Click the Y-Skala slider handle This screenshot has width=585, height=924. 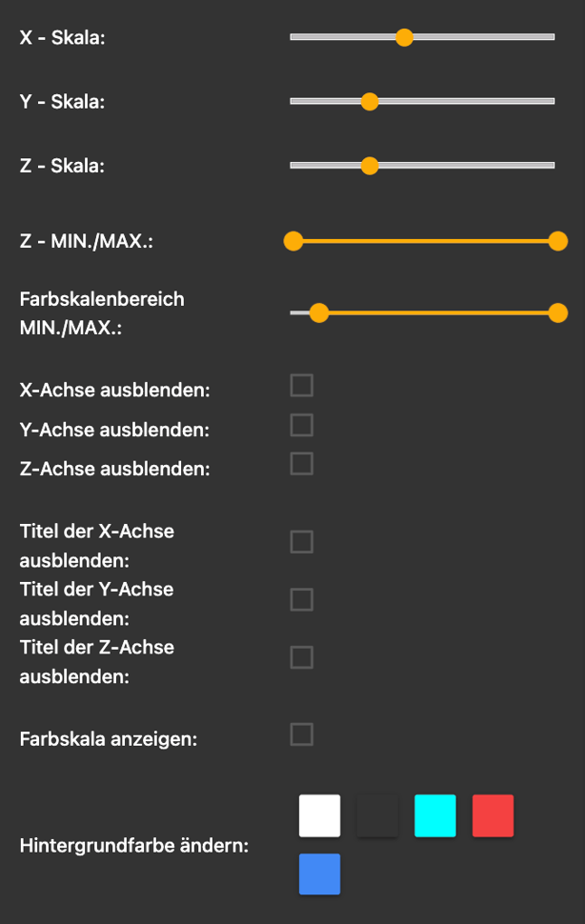coord(369,101)
